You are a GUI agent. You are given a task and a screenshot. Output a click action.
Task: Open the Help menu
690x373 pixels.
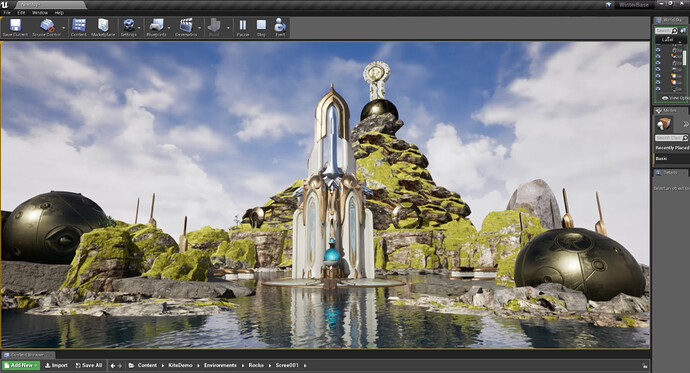59,13
